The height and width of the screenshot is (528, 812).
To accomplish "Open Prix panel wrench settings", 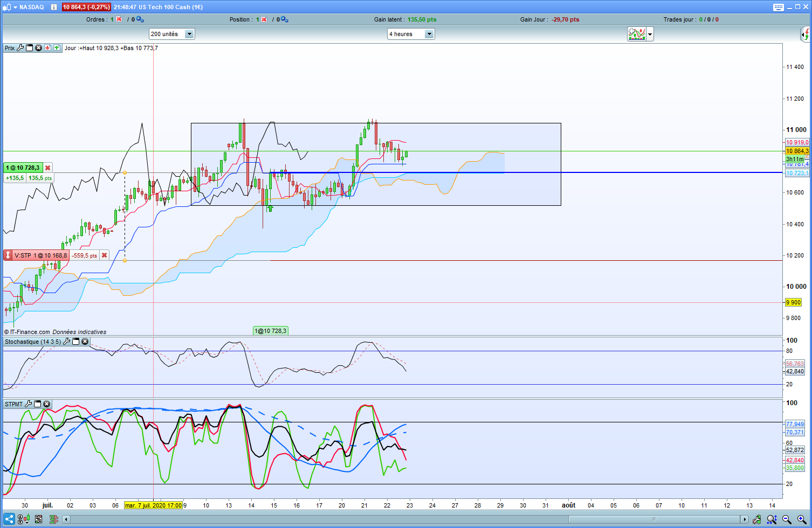I will tap(20, 48).
